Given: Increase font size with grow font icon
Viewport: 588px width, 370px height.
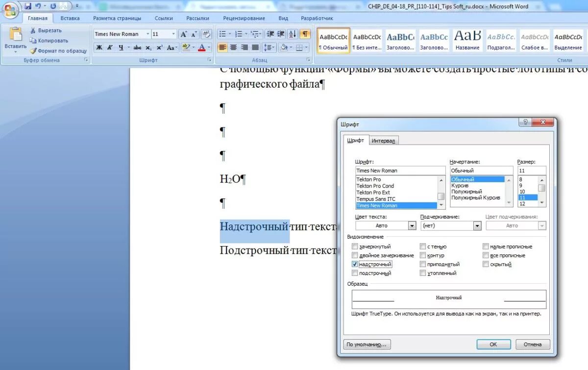Looking at the screenshot, I should (x=183, y=34).
